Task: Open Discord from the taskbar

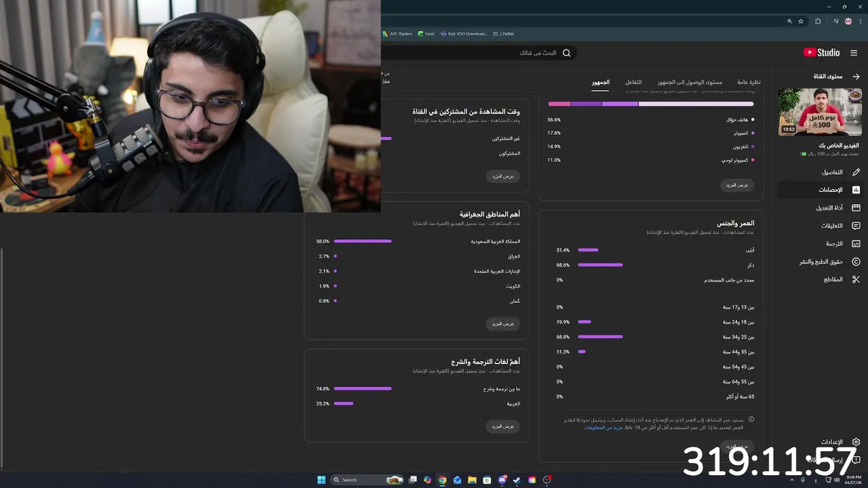Action: click(502, 480)
